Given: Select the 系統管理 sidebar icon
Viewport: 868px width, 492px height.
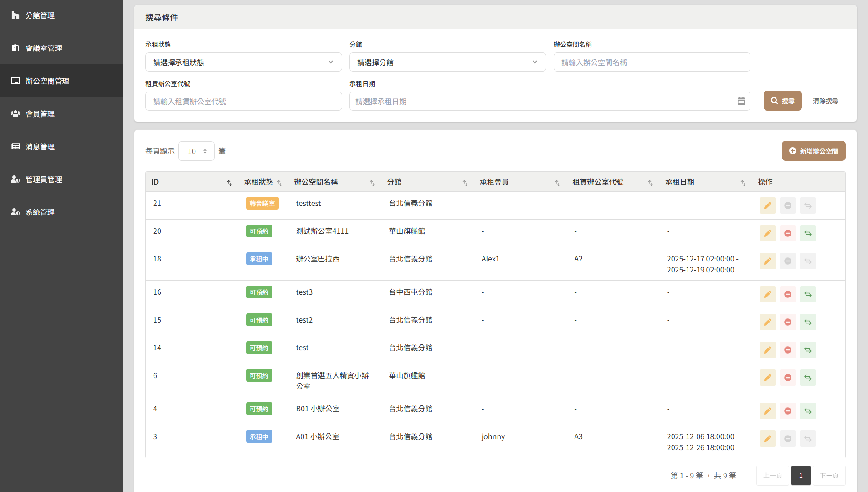Looking at the screenshot, I should point(15,212).
